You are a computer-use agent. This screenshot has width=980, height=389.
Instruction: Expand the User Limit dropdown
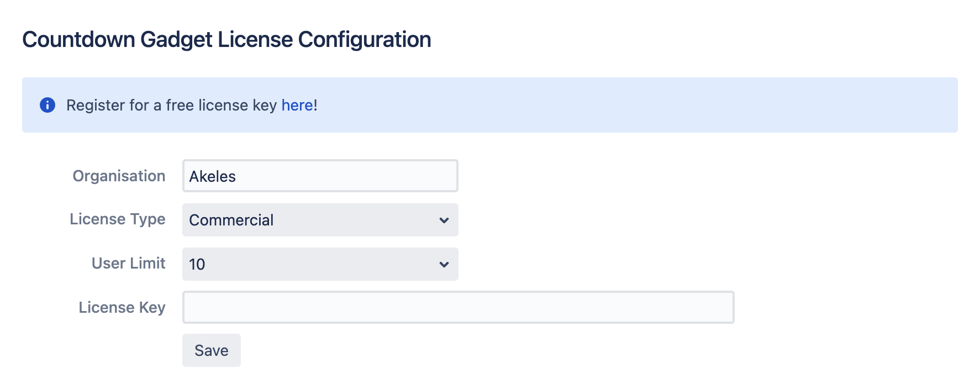319,264
